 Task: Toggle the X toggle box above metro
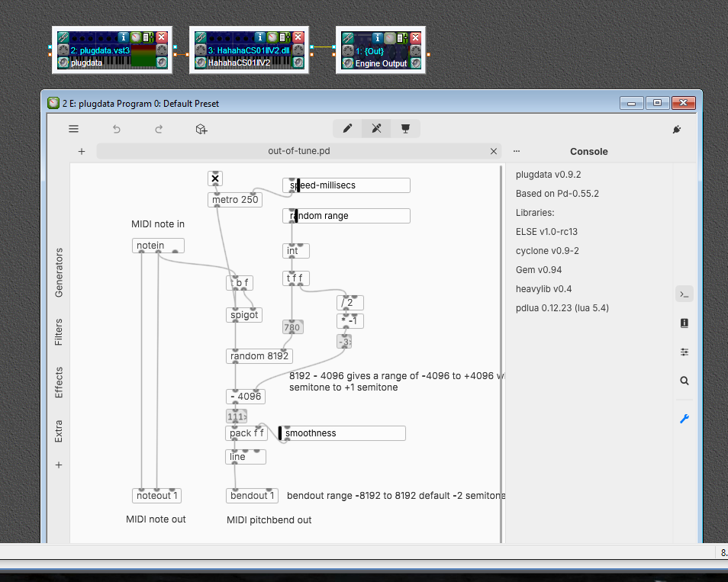(215, 178)
